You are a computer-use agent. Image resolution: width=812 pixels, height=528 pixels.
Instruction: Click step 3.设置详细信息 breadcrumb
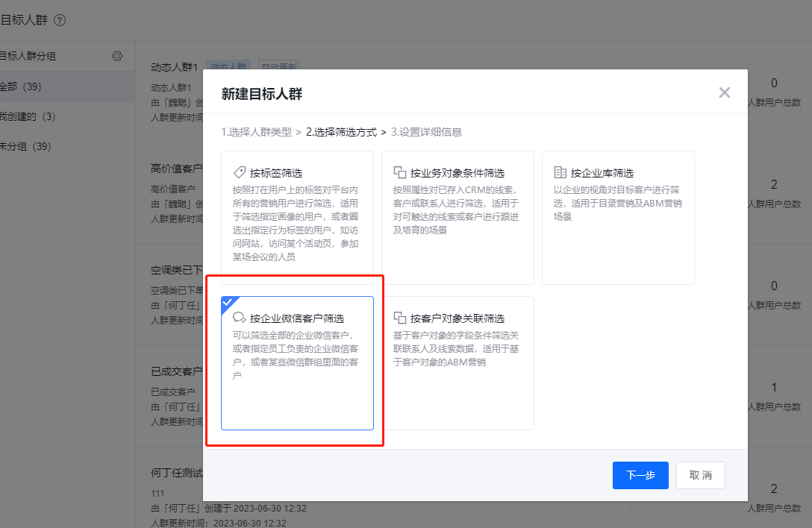tap(426, 132)
